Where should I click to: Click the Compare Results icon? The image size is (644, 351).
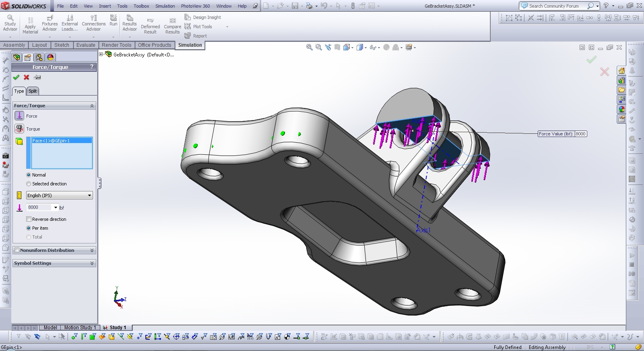click(173, 21)
